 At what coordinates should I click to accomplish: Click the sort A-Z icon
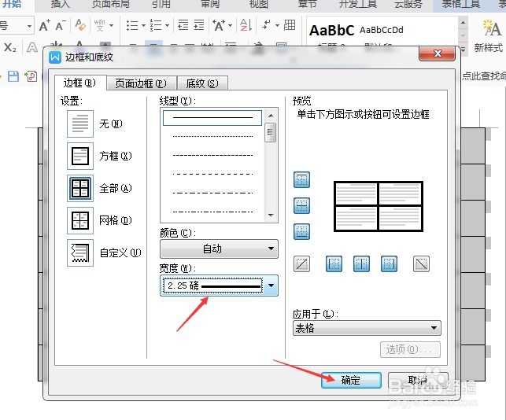coord(246,25)
